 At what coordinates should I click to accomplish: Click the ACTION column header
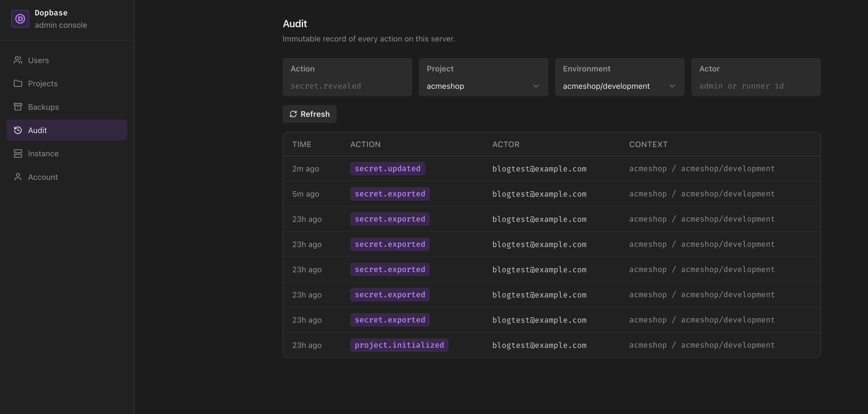pos(365,144)
